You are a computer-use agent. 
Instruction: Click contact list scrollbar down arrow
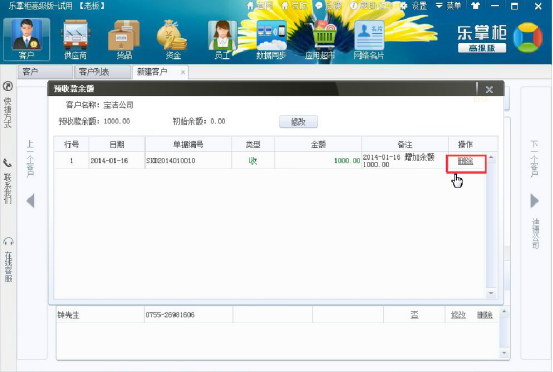click(x=504, y=353)
